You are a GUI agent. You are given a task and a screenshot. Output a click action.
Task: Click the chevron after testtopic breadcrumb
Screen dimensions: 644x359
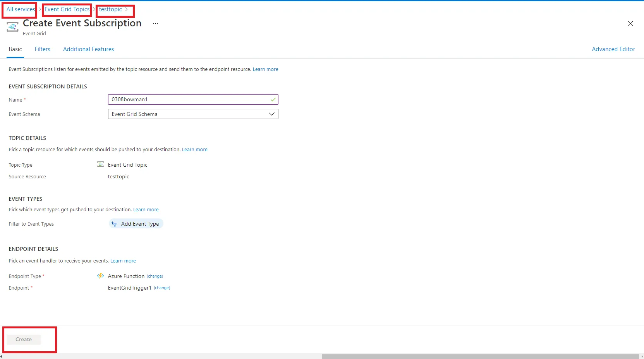126,9
